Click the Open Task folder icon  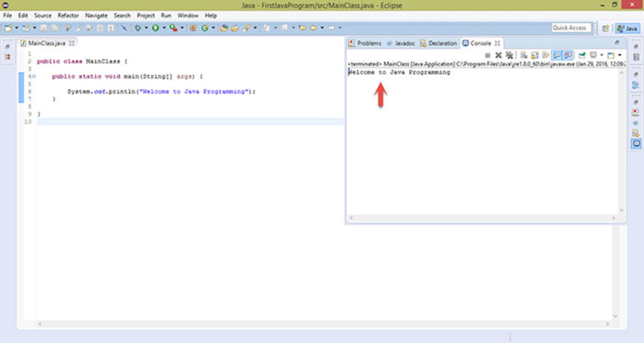coord(234,28)
